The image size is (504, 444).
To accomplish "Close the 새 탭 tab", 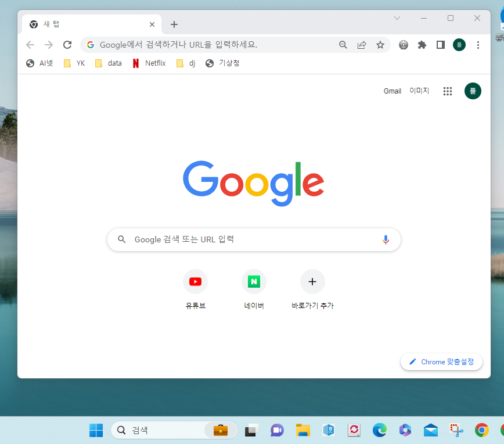I will click(152, 24).
